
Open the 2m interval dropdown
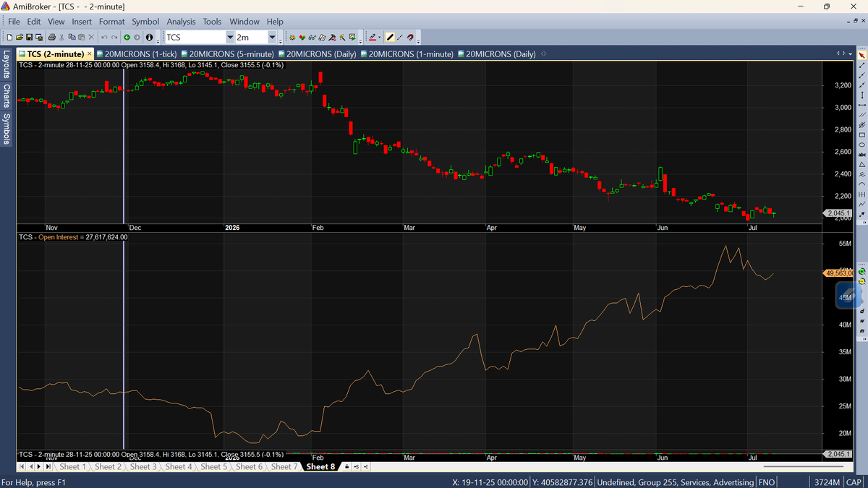[273, 37]
